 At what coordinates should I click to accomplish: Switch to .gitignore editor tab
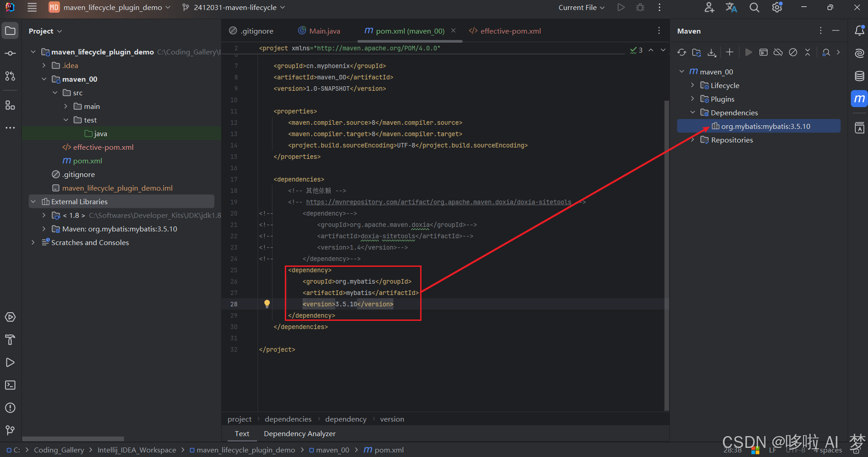pyautogui.click(x=252, y=31)
